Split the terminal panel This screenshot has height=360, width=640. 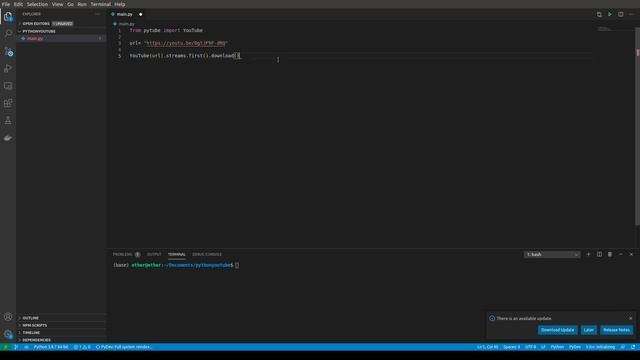(x=599, y=254)
